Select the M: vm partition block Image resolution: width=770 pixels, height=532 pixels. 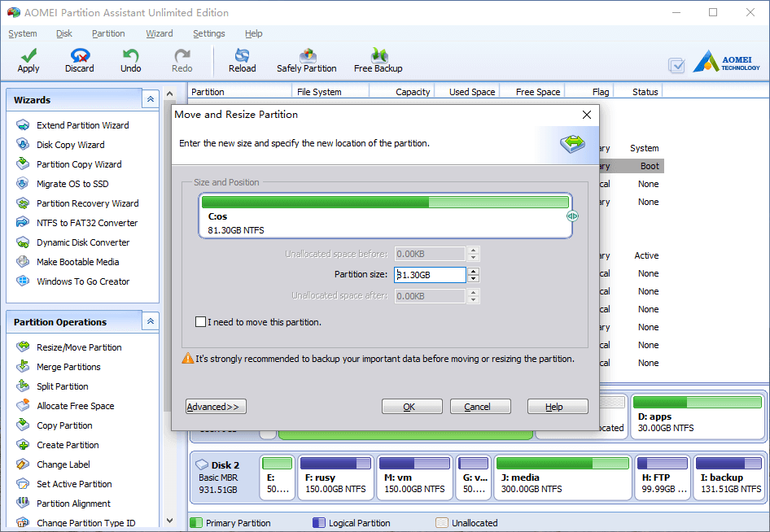(x=414, y=477)
